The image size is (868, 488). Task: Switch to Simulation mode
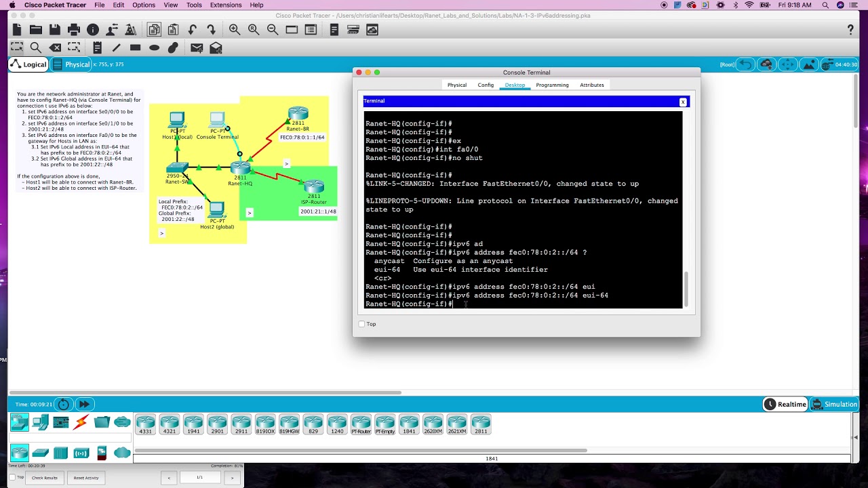coord(835,404)
